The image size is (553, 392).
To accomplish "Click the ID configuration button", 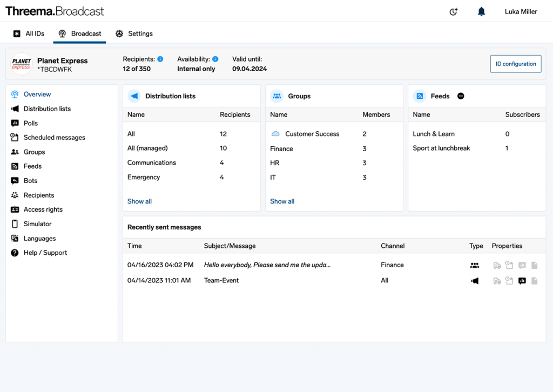I will (x=516, y=64).
